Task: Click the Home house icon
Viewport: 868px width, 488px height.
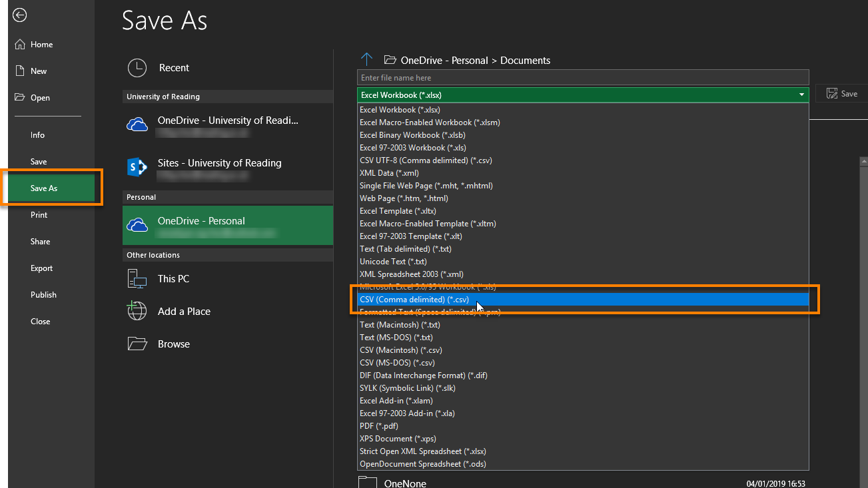Action: [19, 45]
